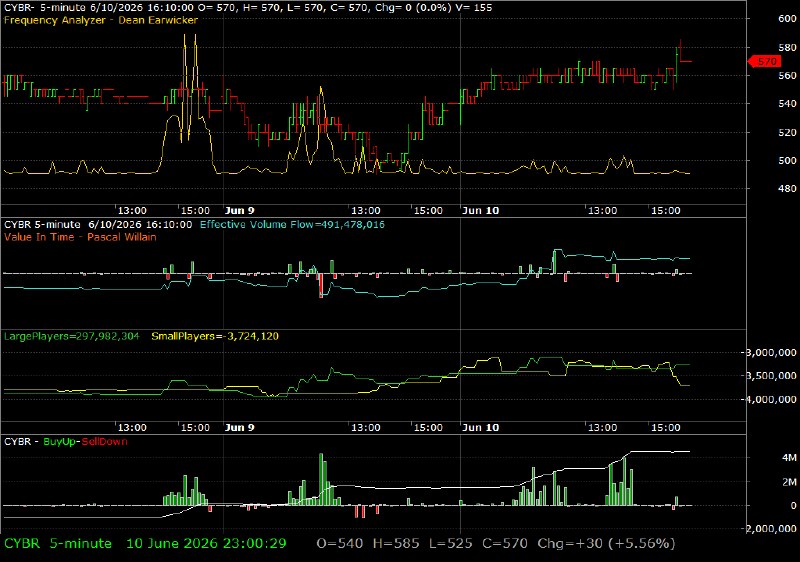Click the Effective Volume Flow=491,478,016 label
Image resolution: width=800 pixels, height=562 pixels.
click(x=292, y=224)
